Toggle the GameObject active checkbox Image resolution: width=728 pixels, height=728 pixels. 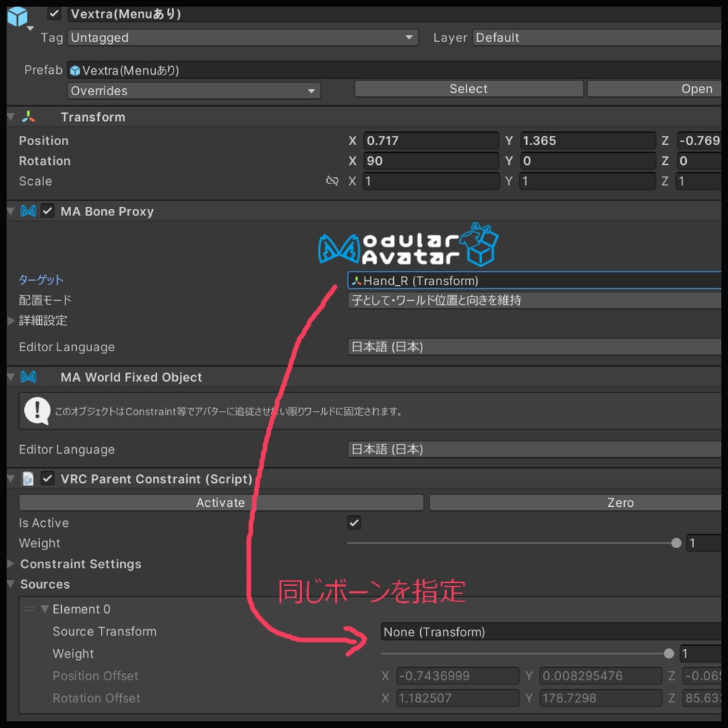pos(54,14)
